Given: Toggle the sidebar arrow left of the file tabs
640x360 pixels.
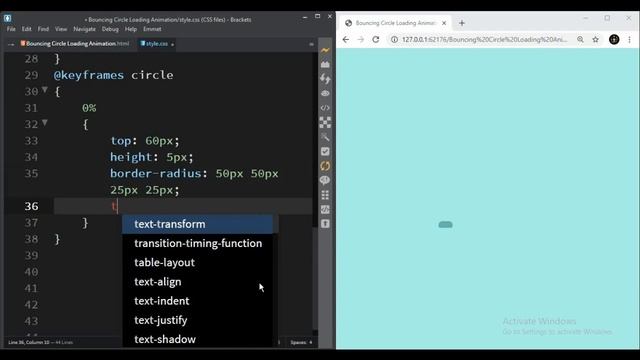Looking at the screenshot, I should [x=11, y=44].
